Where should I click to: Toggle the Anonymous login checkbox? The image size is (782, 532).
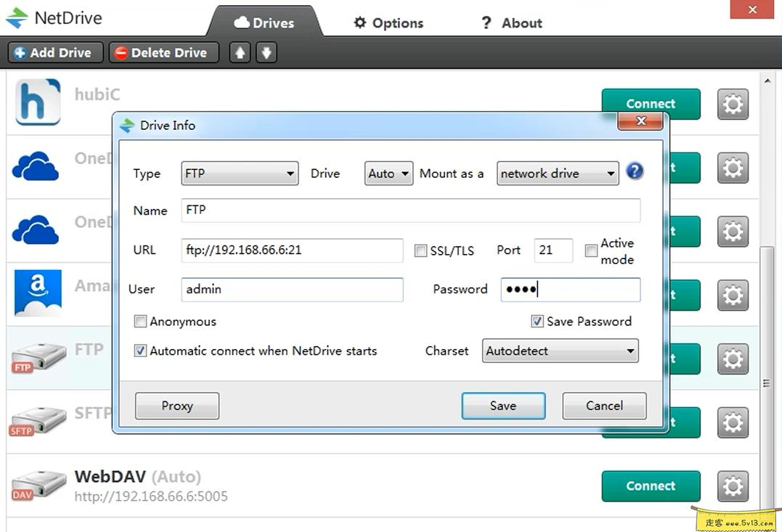(141, 322)
